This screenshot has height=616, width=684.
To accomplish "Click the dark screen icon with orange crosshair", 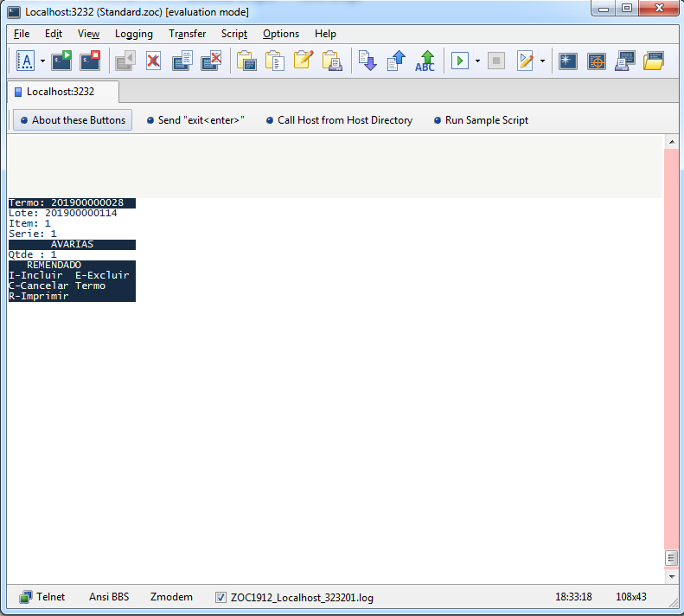I will point(597,61).
